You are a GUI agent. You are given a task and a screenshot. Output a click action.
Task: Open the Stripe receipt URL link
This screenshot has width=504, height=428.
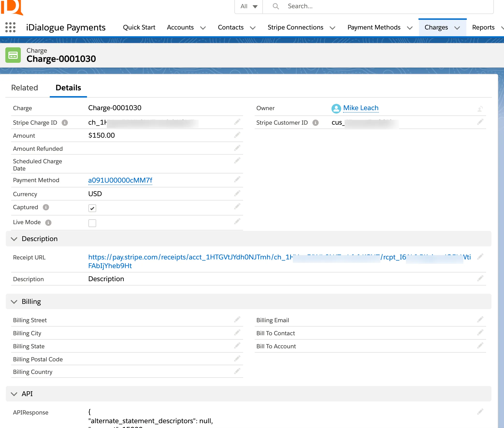coord(279,261)
